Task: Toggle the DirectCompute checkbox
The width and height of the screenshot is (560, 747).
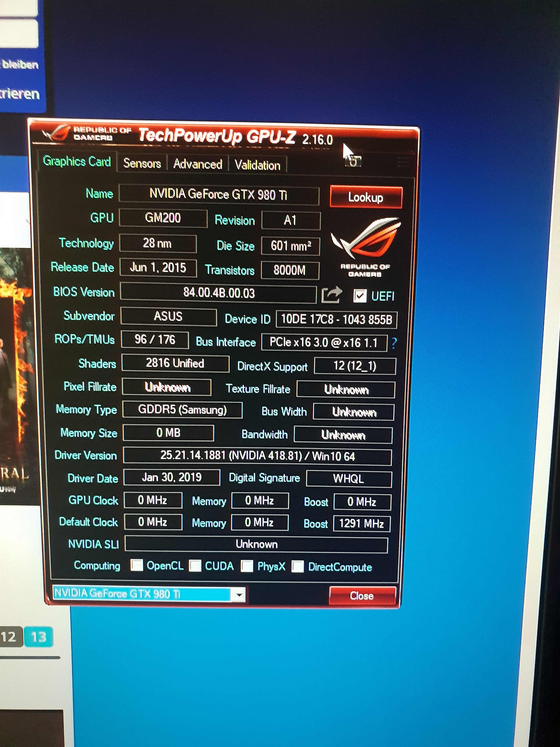Action: point(297,566)
